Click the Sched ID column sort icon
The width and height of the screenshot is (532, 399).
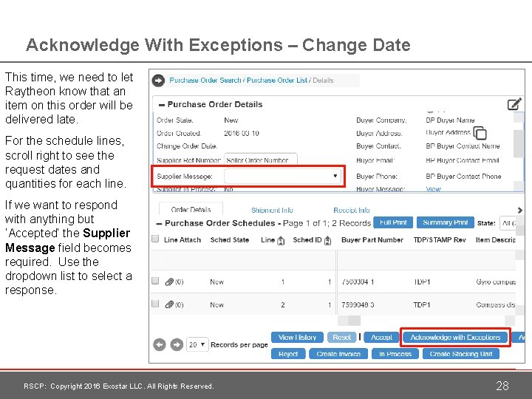pos(327,241)
